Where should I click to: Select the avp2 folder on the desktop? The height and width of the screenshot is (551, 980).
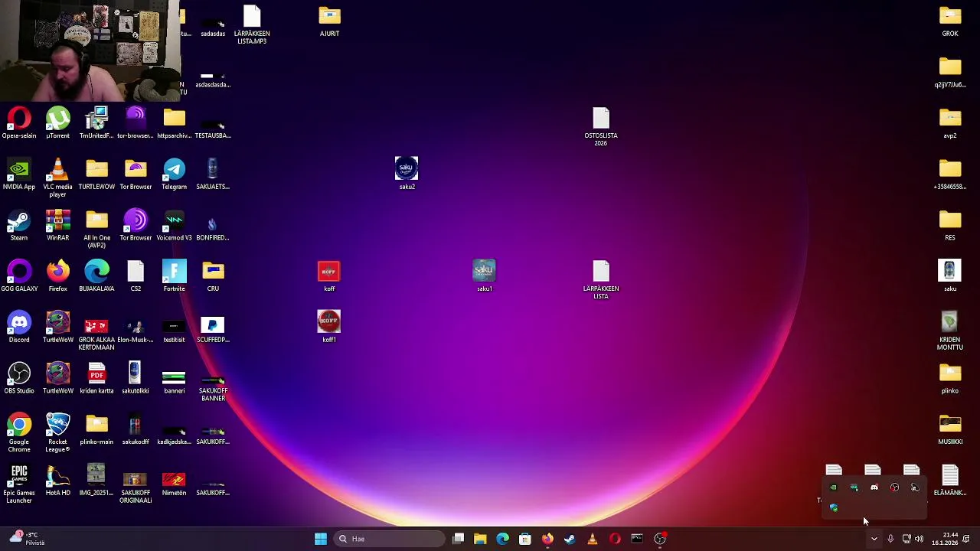click(x=950, y=124)
